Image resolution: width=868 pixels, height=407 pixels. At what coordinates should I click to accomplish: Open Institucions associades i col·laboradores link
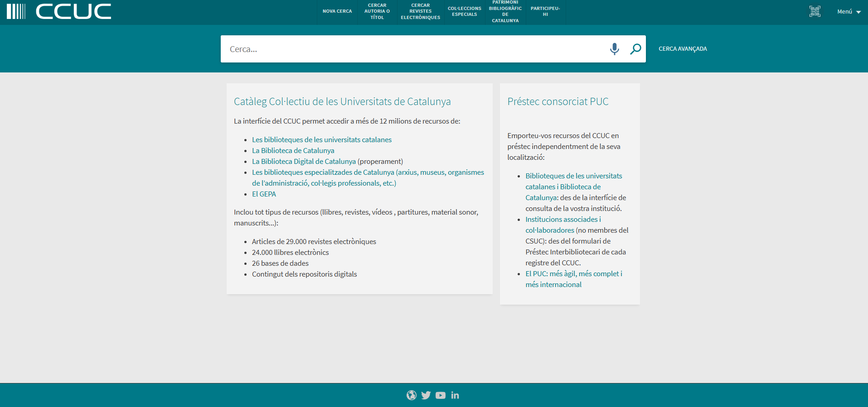coord(563,220)
